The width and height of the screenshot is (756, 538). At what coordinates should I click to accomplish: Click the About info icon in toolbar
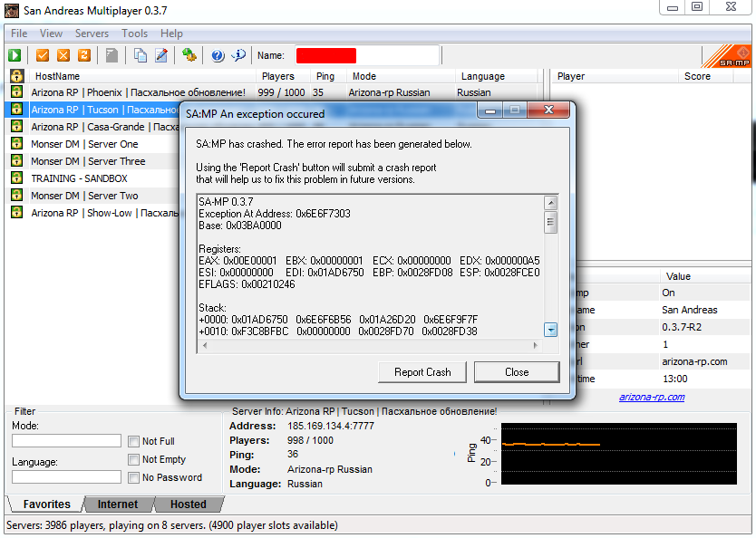(238, 55)
